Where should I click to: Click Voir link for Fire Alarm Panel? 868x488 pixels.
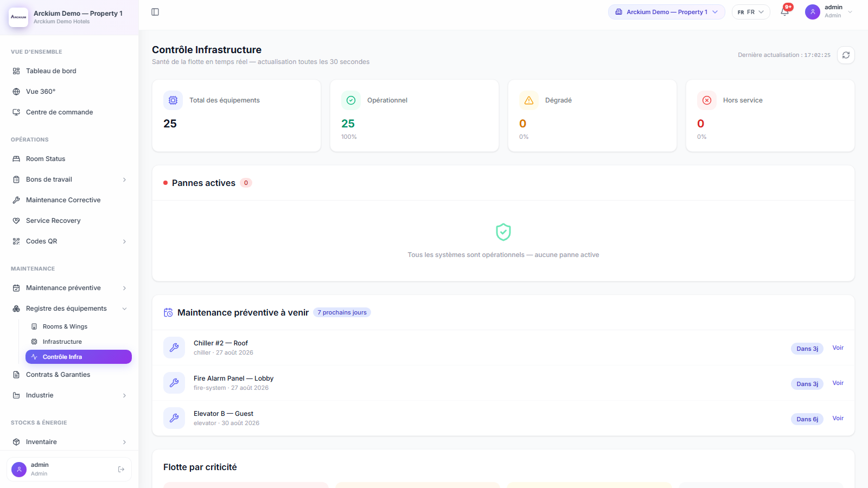[x=838, y=383]
